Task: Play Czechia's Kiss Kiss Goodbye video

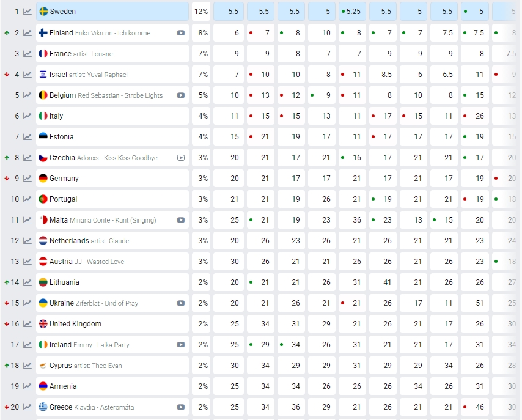Action: point(181,158)
